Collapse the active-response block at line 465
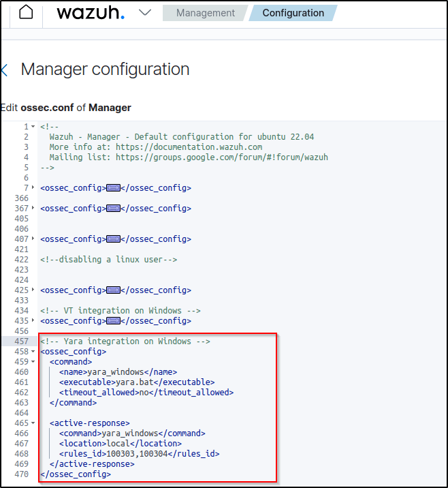This screenshot has width=448, height=488. [33, 423]
